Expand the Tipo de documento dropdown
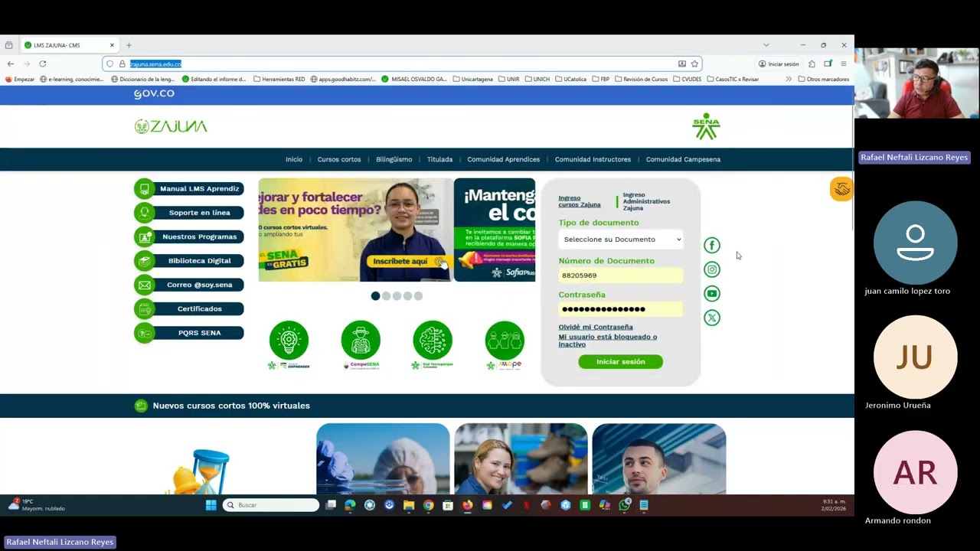 tap(621, 240)
